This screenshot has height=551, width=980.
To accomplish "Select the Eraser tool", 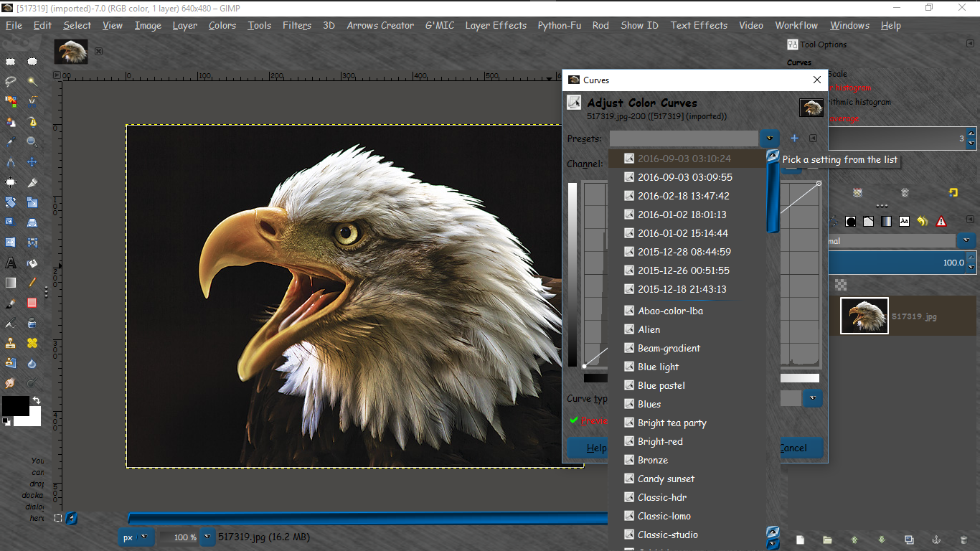I will [32, 303].
